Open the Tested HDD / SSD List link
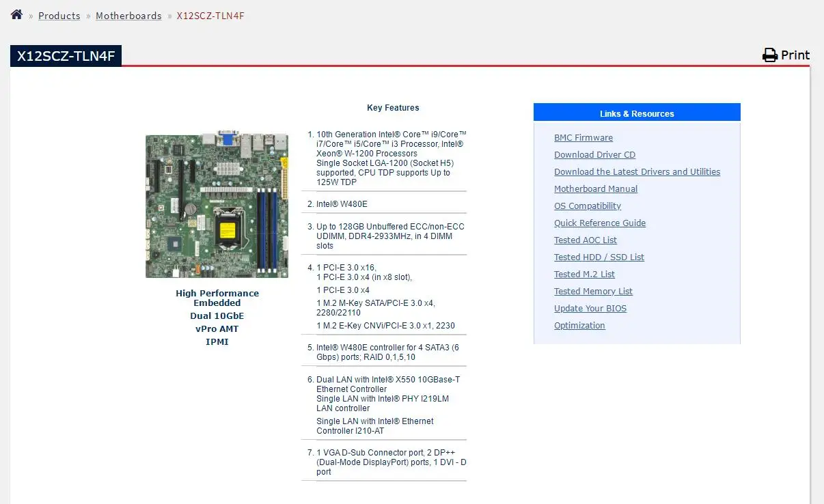Viewport: 824px width, 504px height. [x=599, y=257]
